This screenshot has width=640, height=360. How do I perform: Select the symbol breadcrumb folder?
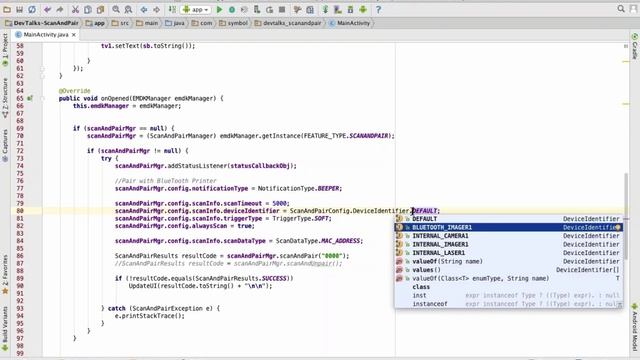(x=233, y=23)
